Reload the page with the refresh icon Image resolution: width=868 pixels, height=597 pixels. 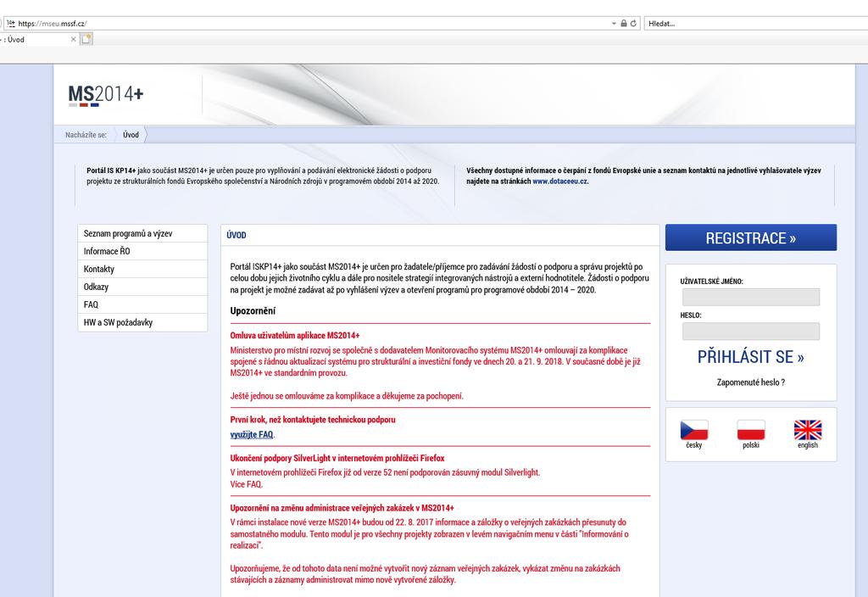pyautogui.click(x=633, y=23)
